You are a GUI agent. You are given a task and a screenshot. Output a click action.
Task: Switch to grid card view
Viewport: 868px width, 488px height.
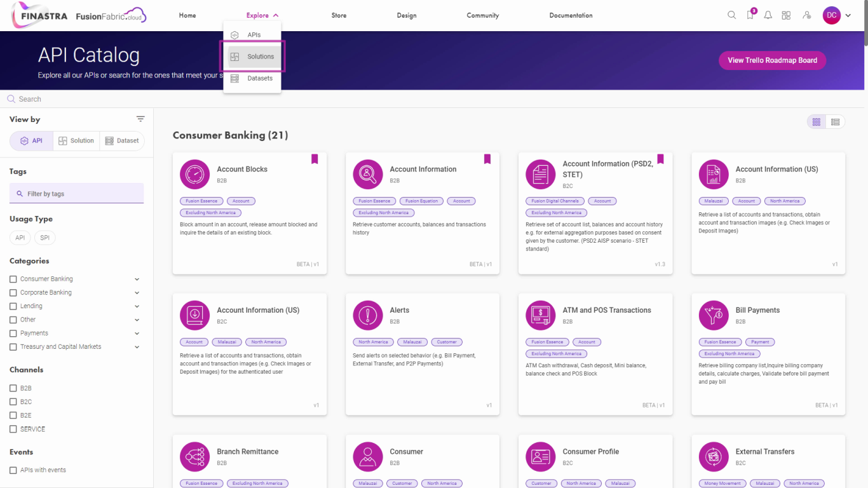[x=817, y=122]
